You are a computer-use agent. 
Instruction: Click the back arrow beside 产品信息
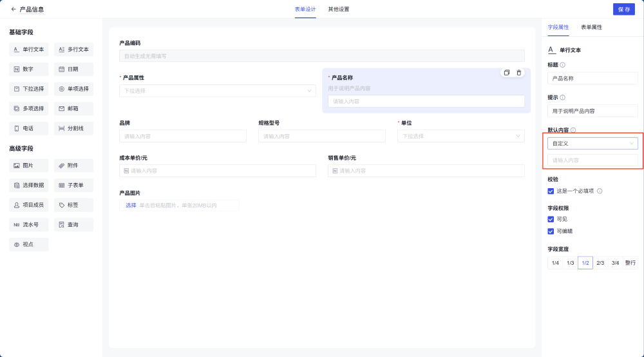[x=14, y=10]
